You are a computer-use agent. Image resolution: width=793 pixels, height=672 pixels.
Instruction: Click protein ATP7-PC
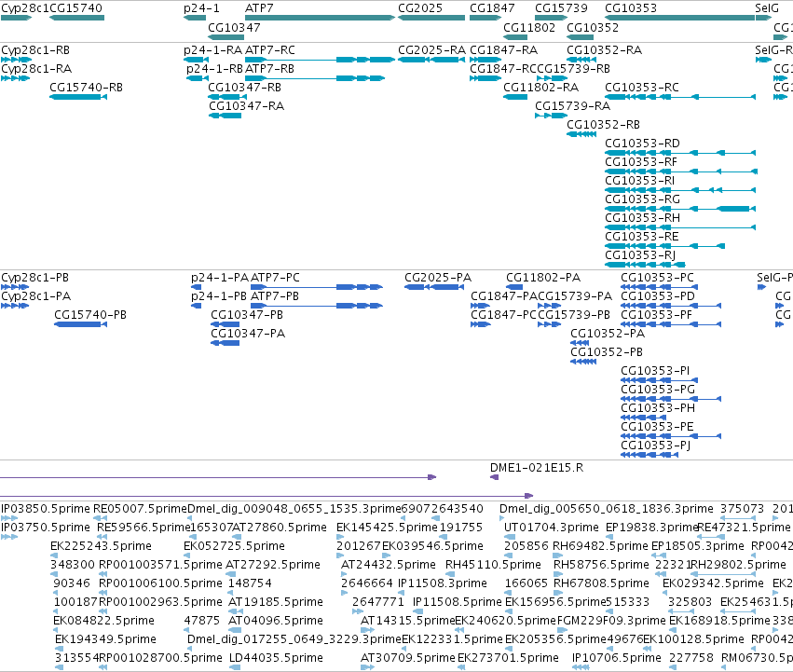coord(317,287)
